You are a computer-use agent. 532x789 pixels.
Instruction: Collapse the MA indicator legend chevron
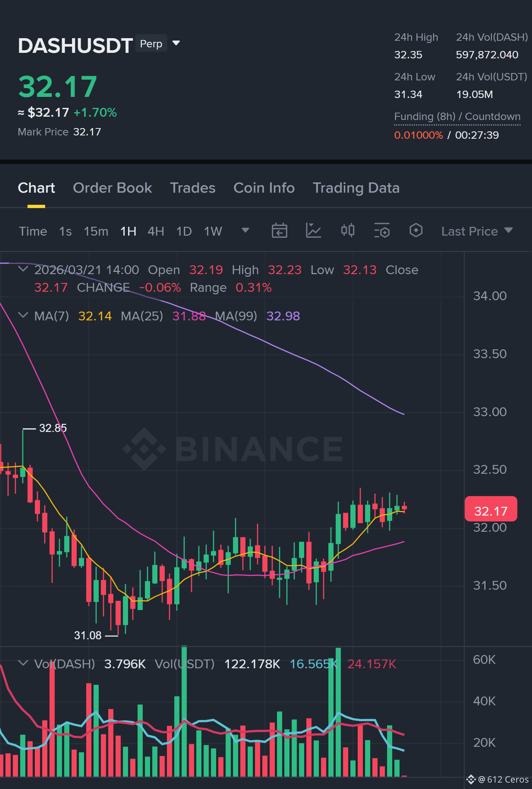23,316
